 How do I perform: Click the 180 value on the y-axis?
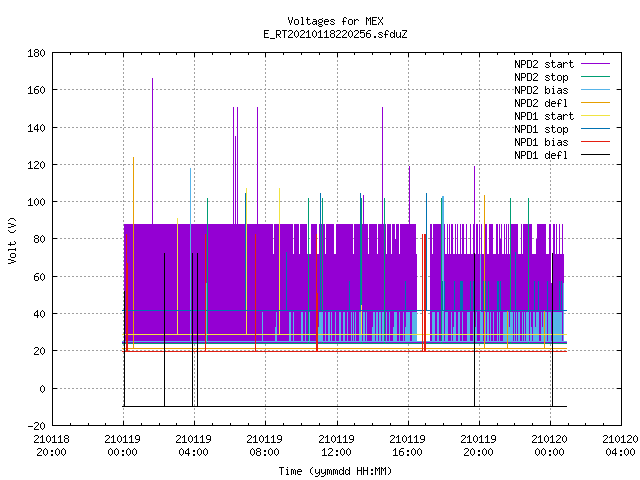coord(36,53)
